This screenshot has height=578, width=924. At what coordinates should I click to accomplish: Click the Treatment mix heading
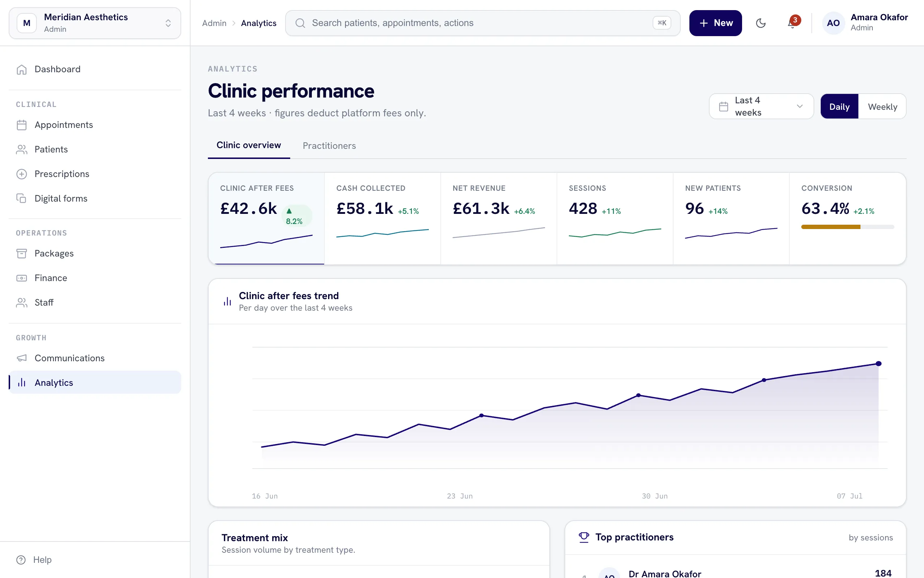[x=255, y=538]
